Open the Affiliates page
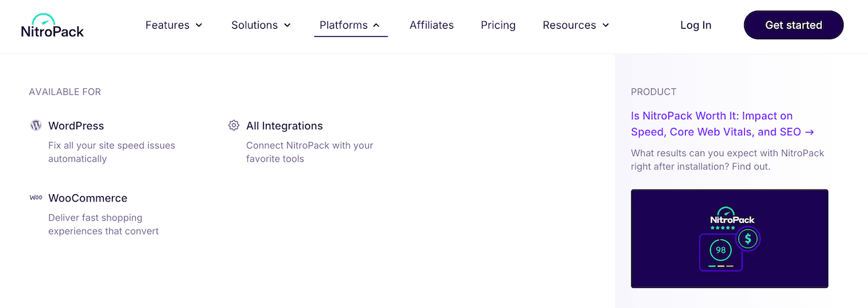868x308 pixels. click(431, 25)
